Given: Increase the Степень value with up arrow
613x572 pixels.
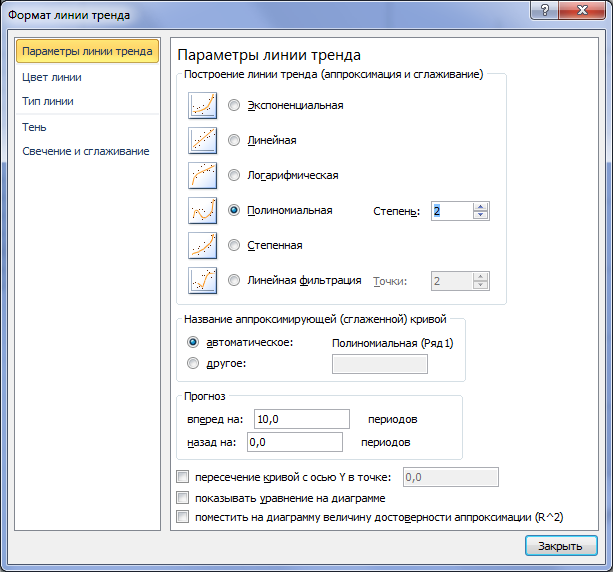Looking at the screenshot, I should (x=480, y=207).
